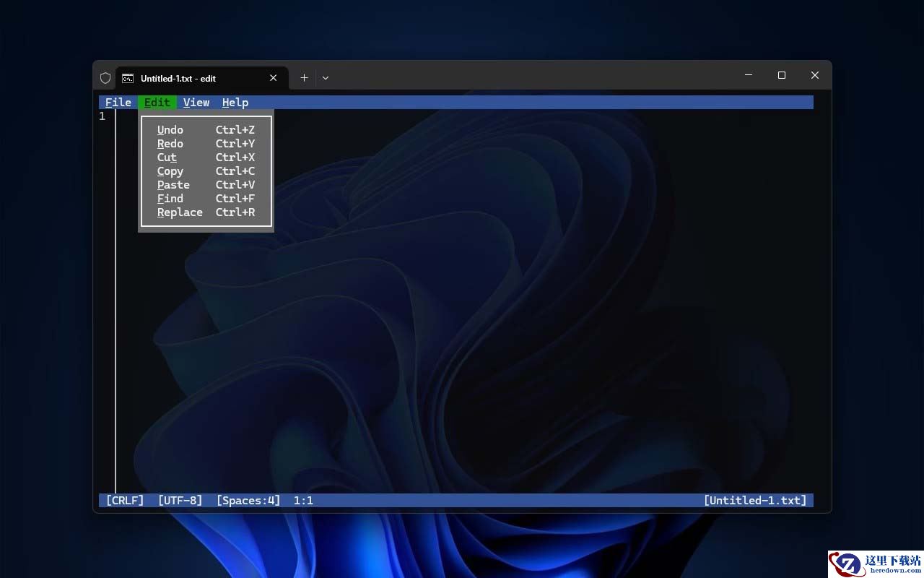Click the shield icon left of tab
This screenshot has width=924, height=578.
coord(105,78)
